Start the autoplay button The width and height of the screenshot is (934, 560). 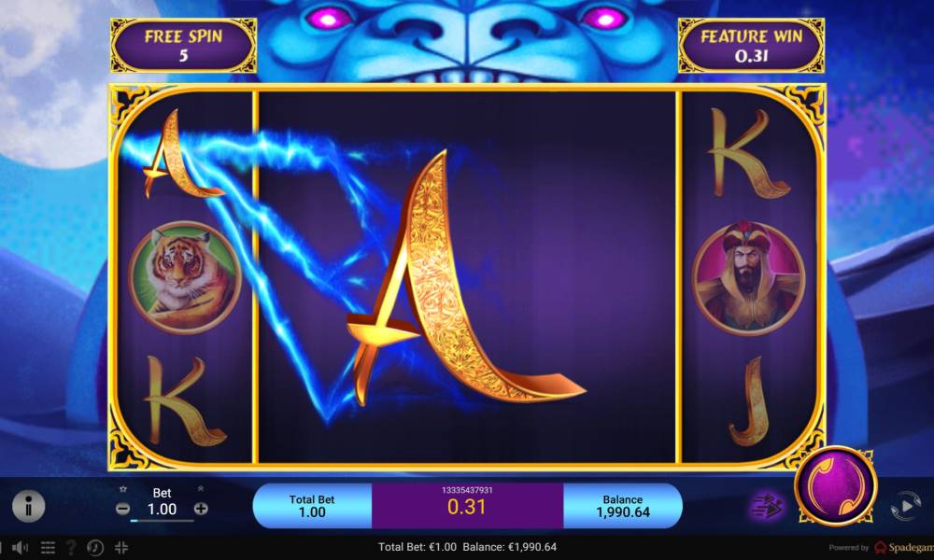905,506
